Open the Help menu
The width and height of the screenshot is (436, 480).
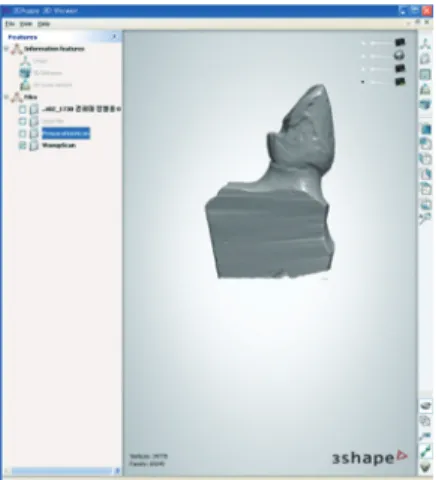[x=43, y=24]
